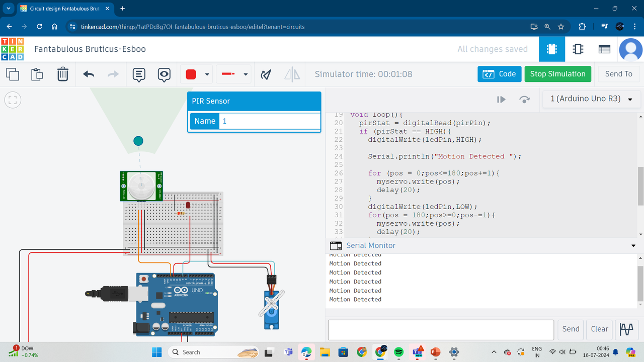Open the user profile avatar
The width and height of the screenshot is (644, 362).
(631, 49)
